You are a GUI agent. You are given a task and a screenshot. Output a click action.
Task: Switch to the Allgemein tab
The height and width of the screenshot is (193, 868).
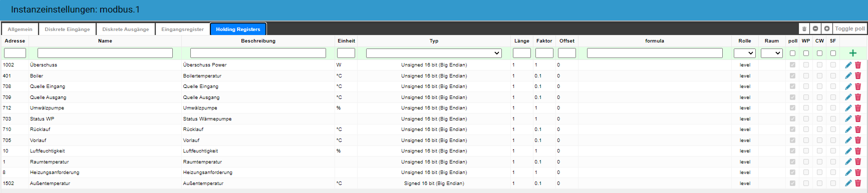(20, 29)
